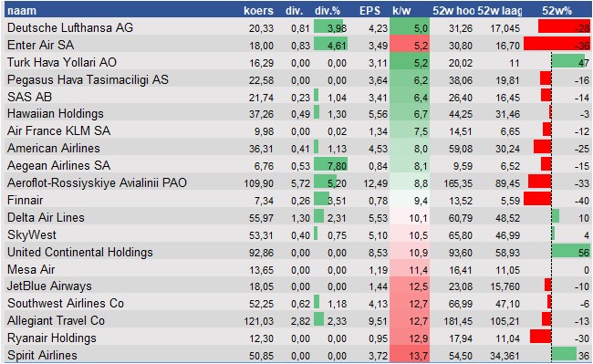This screenshot has height=364, width=593.
Task: Select the '52w%' column header
Action: pyautogui.click(x=557, y=11)
